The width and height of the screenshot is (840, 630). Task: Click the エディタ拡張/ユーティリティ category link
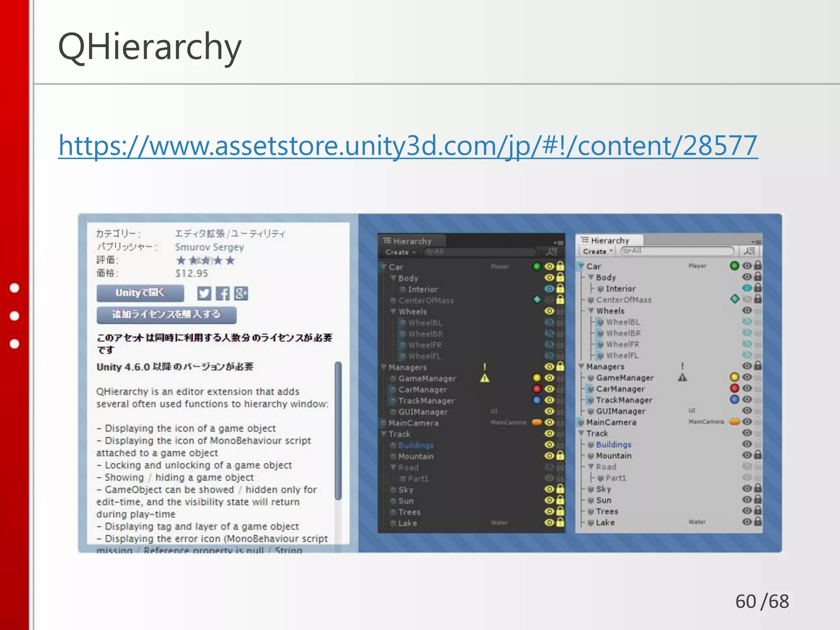(230, 233)
